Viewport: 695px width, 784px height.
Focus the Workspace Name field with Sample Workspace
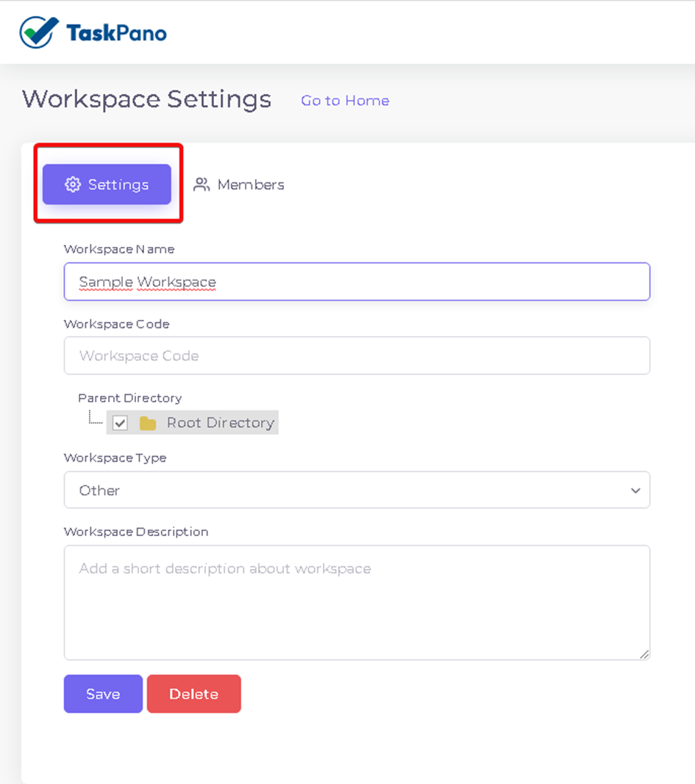pyautogui.click(x=357, y=282)
